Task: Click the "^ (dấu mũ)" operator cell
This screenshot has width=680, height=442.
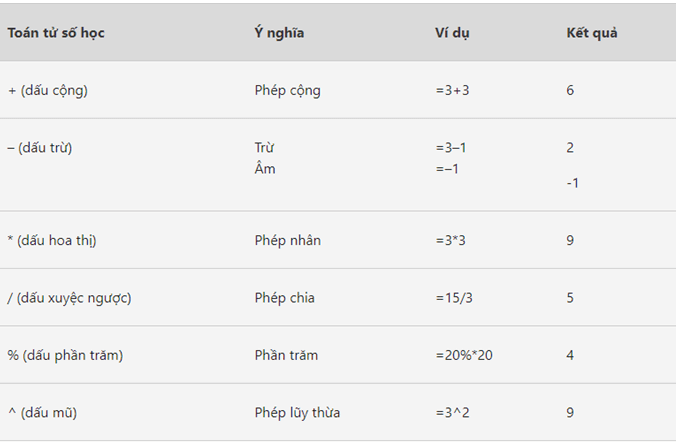Action: [44, 413]
